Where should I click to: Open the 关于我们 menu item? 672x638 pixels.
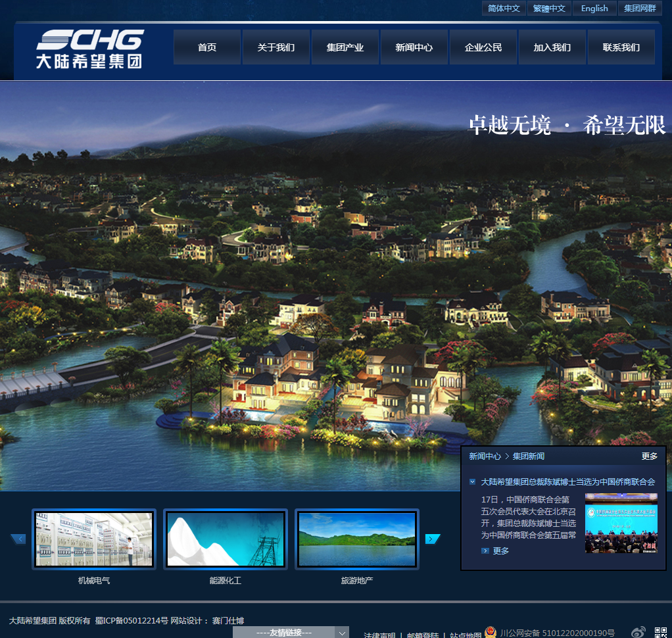click(x=276, y=47)
